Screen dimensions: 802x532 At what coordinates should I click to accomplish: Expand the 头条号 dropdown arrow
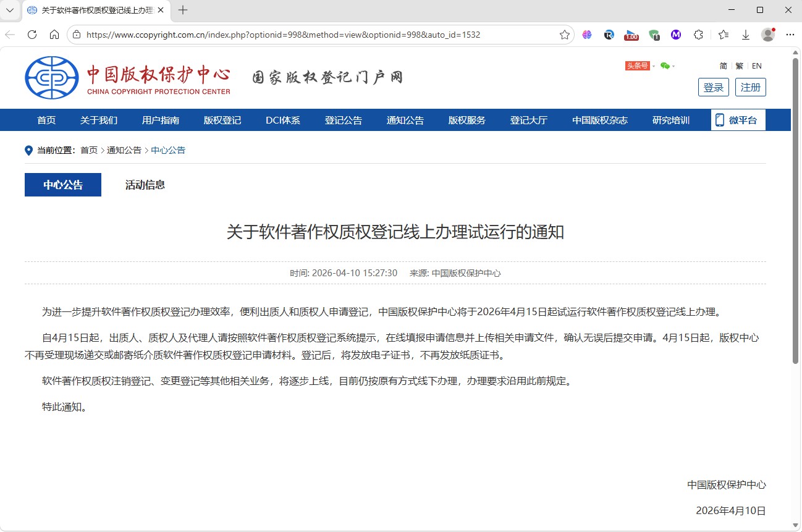653,66
